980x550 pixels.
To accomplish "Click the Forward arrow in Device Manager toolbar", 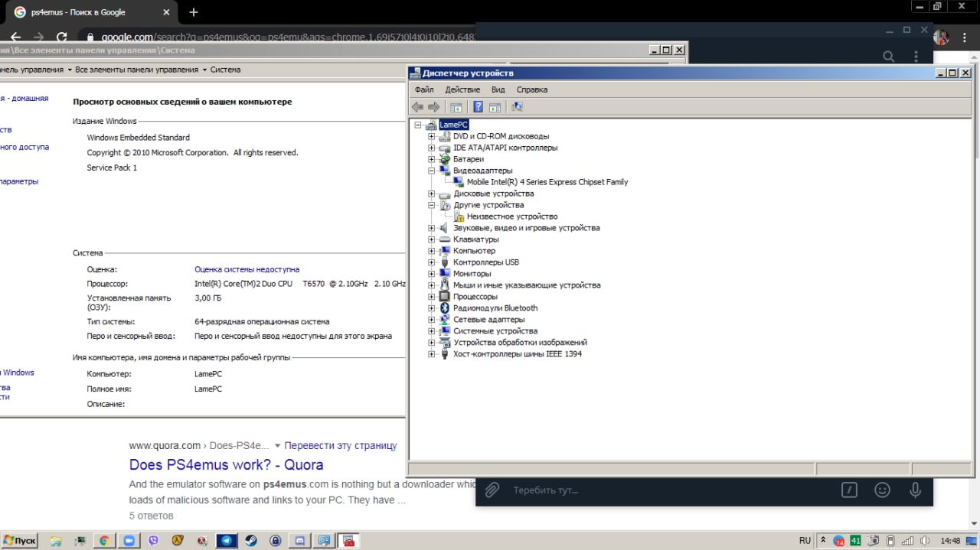I will (x=433, y=107).
